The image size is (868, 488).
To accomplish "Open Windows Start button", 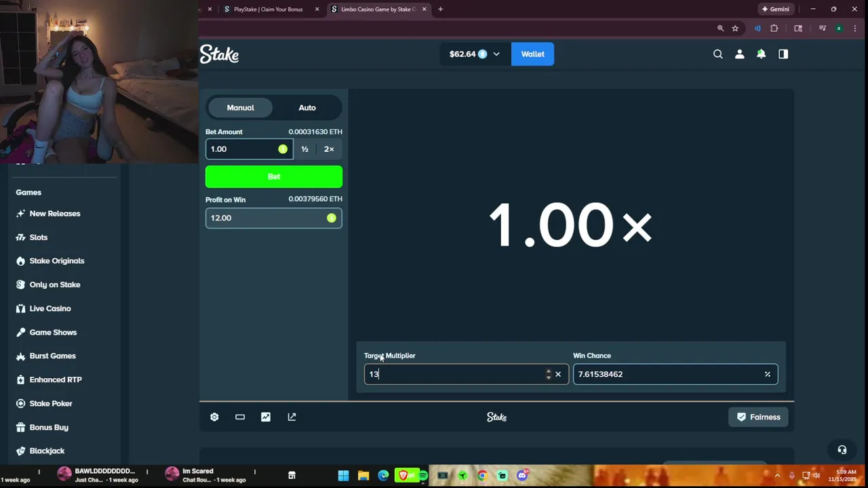I will tap(343, 476).
